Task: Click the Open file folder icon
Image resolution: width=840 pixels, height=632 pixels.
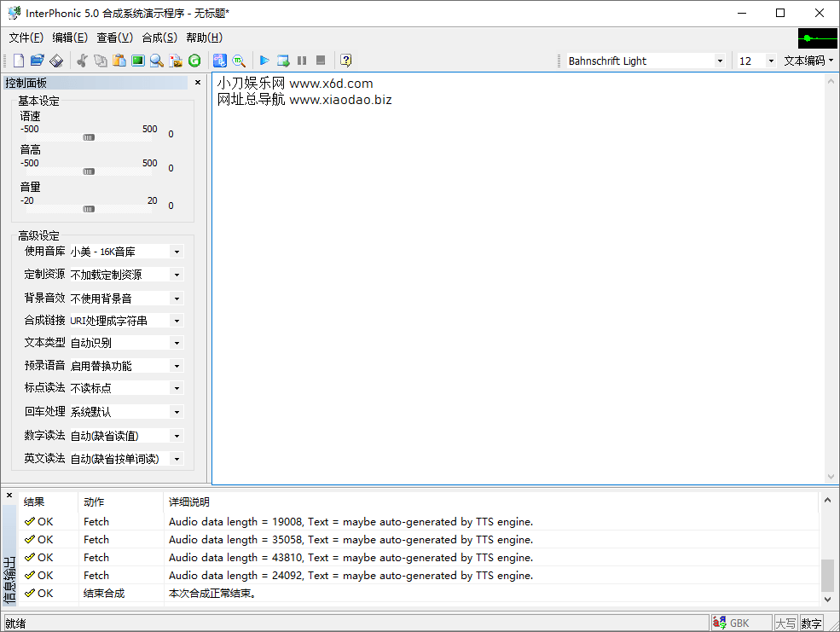Action: pos(37,61)
